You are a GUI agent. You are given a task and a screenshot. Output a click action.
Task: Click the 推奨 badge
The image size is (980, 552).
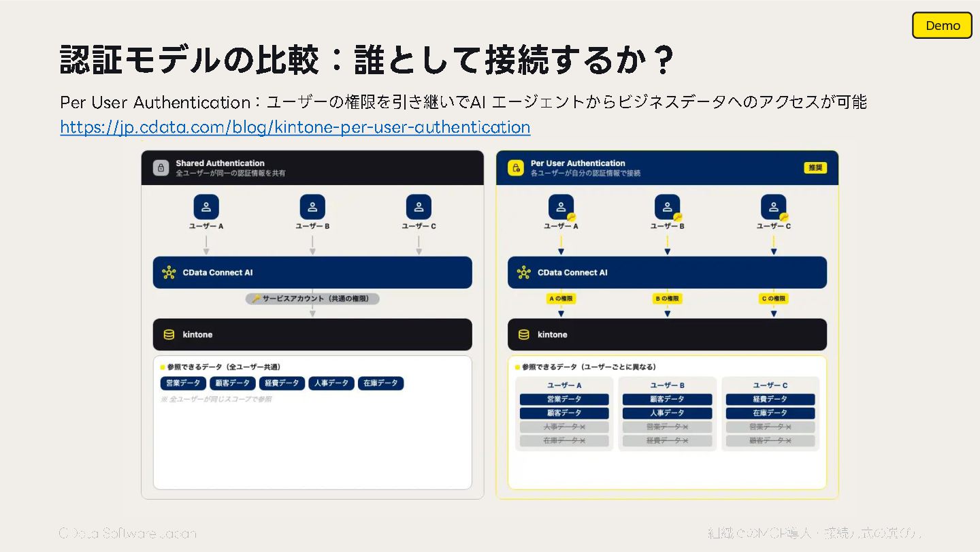click(815, 167)
